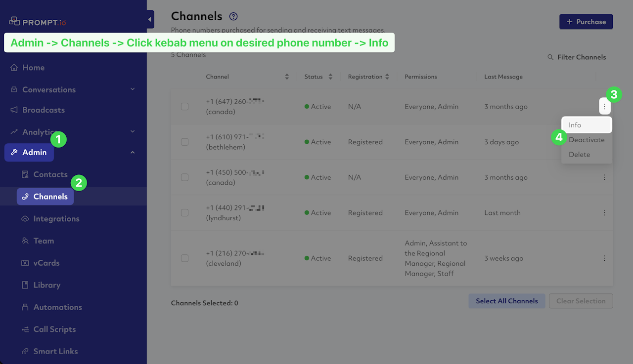The image size is (633, 364).
Task: Click the help question mark icon beside Channels
Action: pos(233,17)
